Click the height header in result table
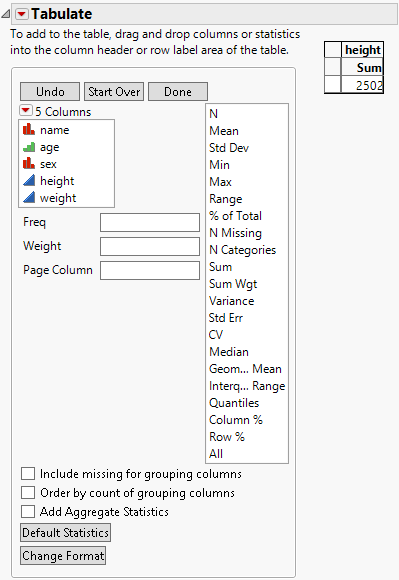 [362, 50]
